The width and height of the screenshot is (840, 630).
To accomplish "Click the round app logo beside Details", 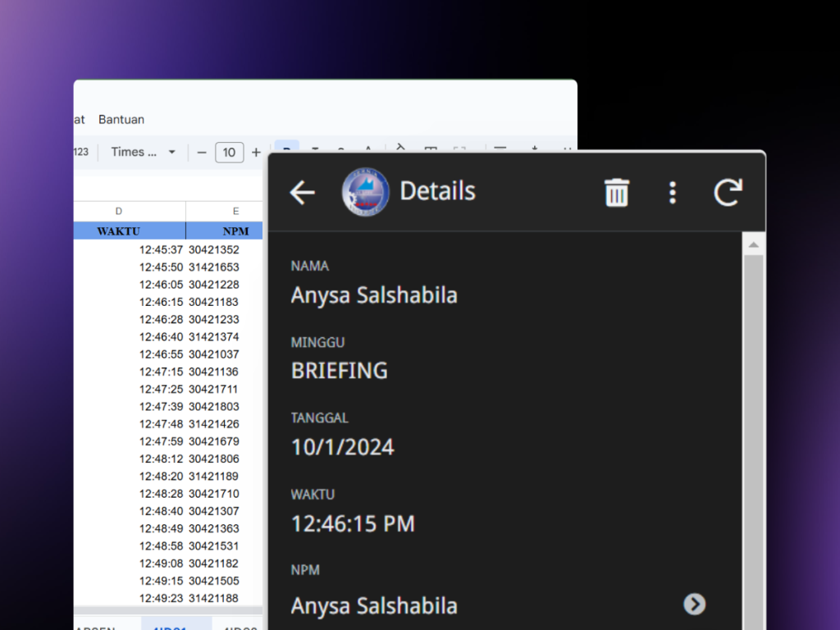I will click(x=365, y=192).
